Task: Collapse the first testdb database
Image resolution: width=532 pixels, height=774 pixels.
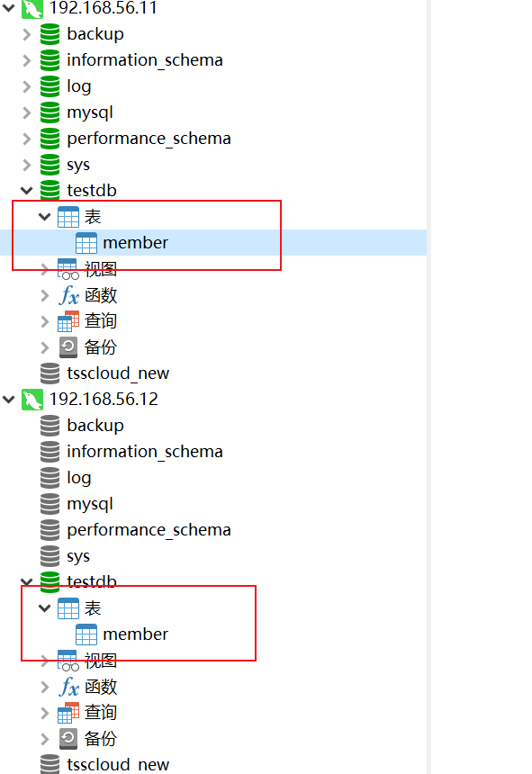Action: coord(27,190)
